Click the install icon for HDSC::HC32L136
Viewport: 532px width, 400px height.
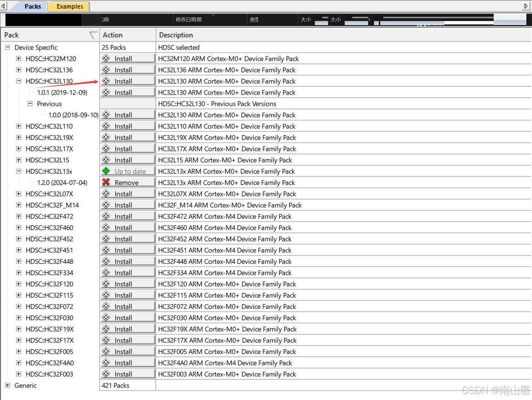click(106, 70)
